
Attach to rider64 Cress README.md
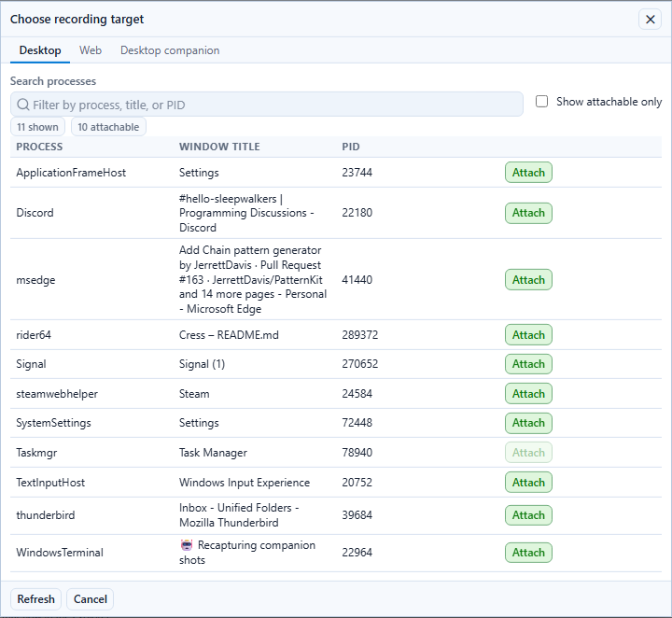point(528,335)
